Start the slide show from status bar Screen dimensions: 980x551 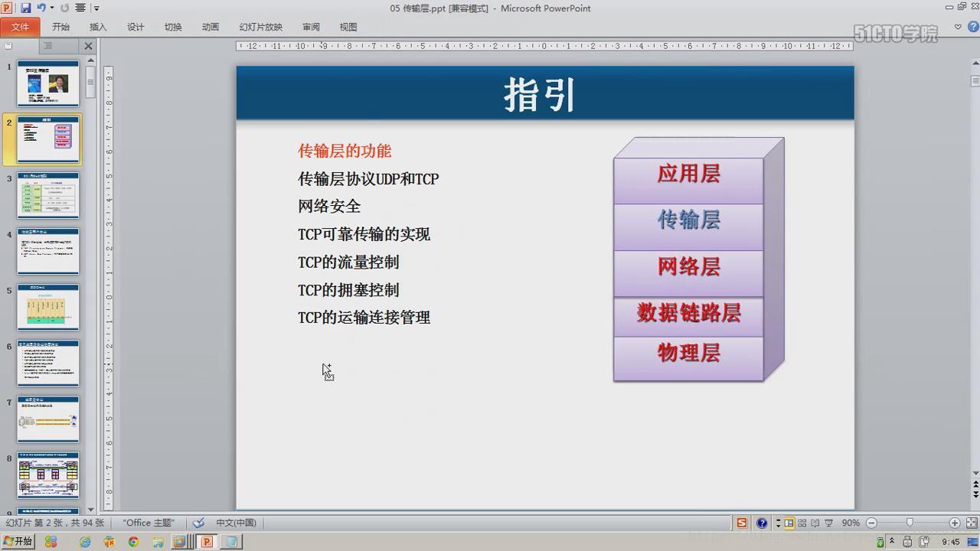[x=828, y=523]
